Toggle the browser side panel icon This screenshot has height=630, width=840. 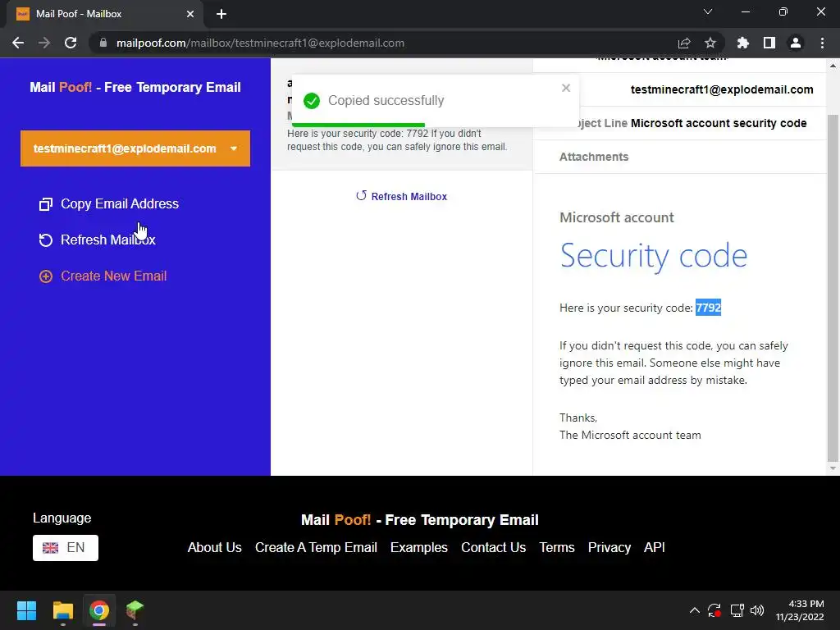coord(769,43)
